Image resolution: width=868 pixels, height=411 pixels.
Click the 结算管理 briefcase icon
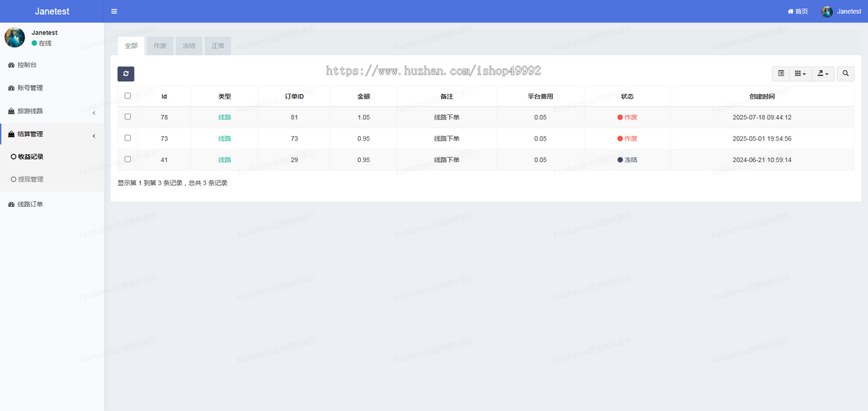11,135
